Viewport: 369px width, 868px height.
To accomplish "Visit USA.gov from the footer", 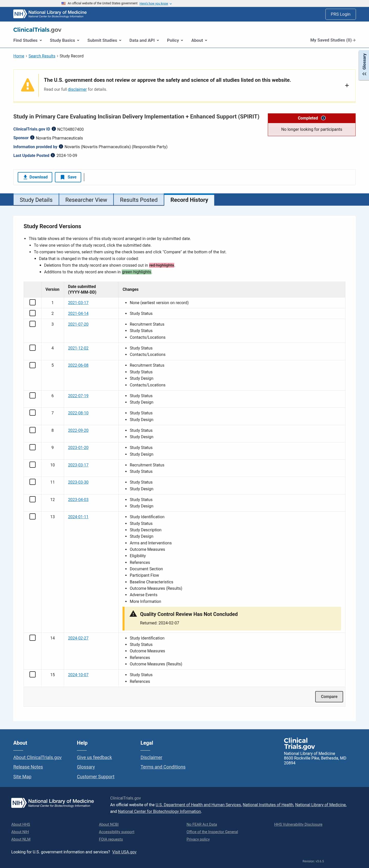I will tap(124, 852).
